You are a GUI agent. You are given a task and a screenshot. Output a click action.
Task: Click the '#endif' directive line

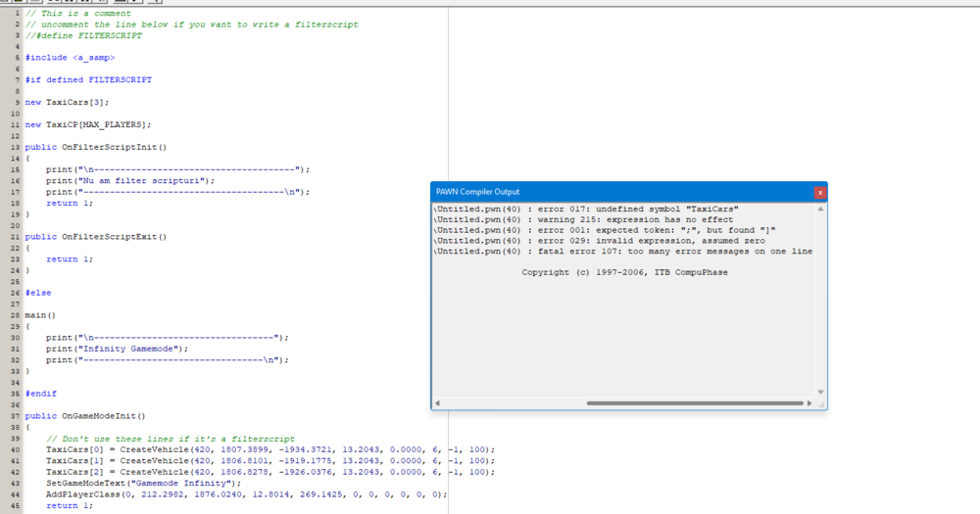click(40, 394)
